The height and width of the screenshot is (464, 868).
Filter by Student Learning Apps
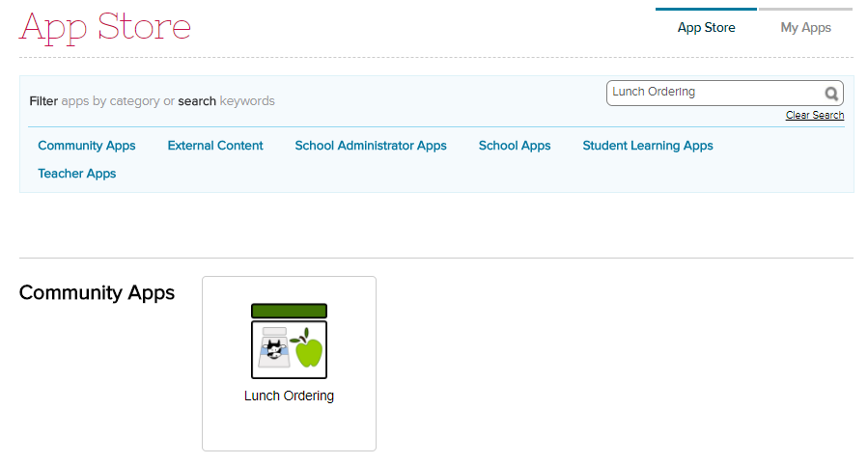coord(648,146)
